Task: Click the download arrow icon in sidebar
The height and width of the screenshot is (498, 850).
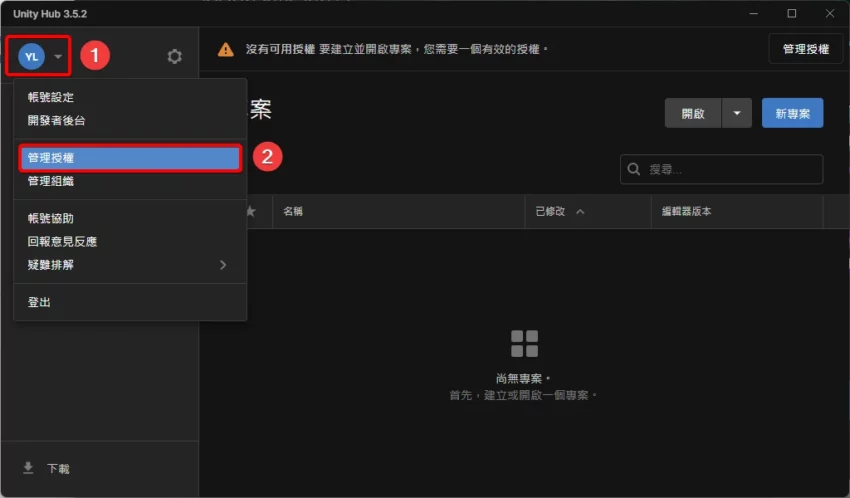Action: coord(28,468)
